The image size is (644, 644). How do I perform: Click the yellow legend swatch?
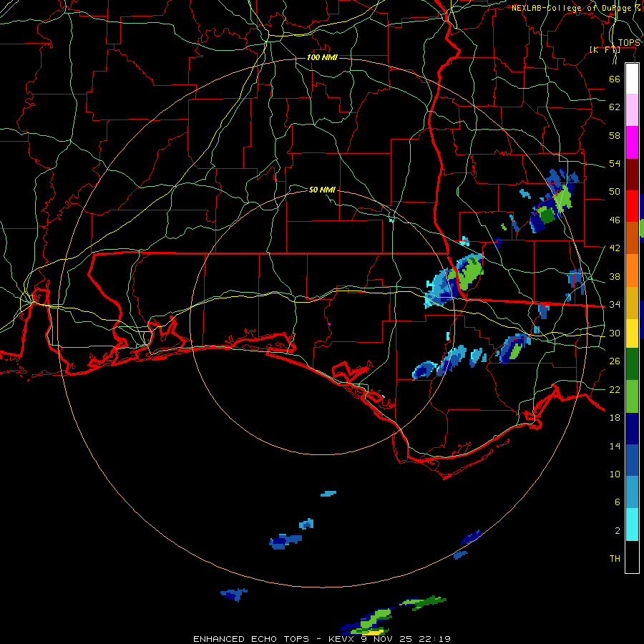[x=632, y=333]
